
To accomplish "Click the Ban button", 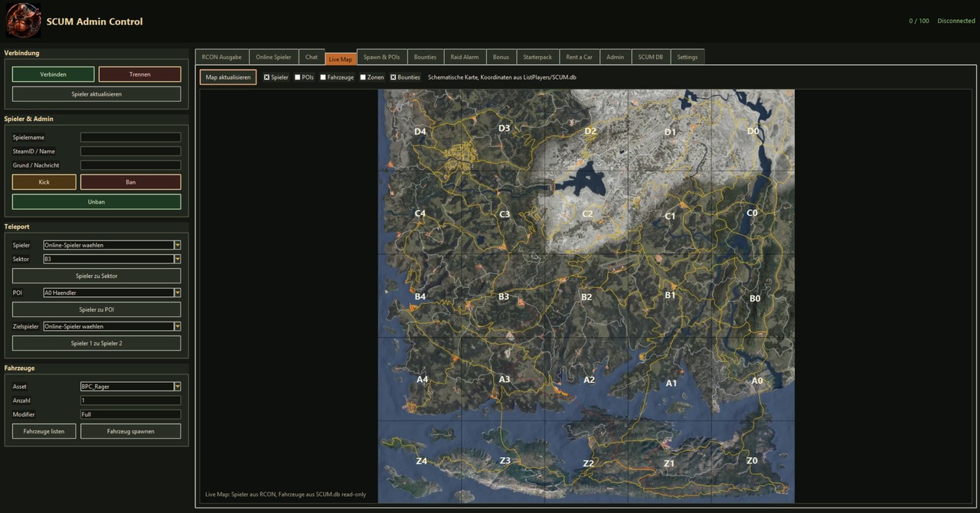I will click(131, 182).
